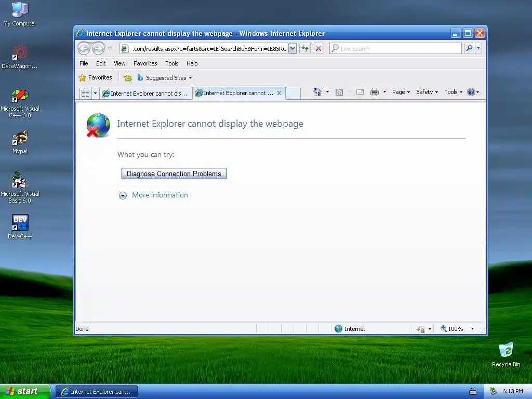Click the 6:13 PM clock
This screenshot has width=532, height=399.
512,392
